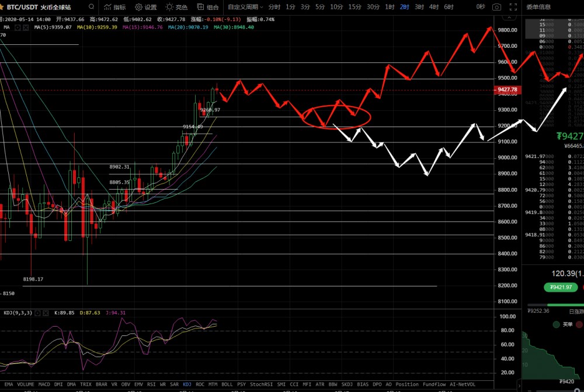Click the green ₮9421.97 buy price button
Image resolution: width=584 pixels, height=392 pixels.
560,287
